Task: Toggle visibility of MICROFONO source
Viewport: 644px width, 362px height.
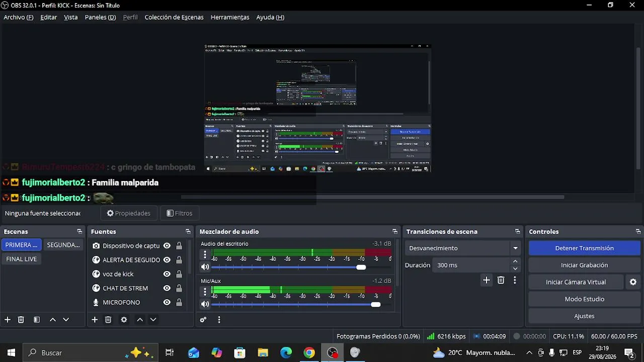Action: coord(167,302)
